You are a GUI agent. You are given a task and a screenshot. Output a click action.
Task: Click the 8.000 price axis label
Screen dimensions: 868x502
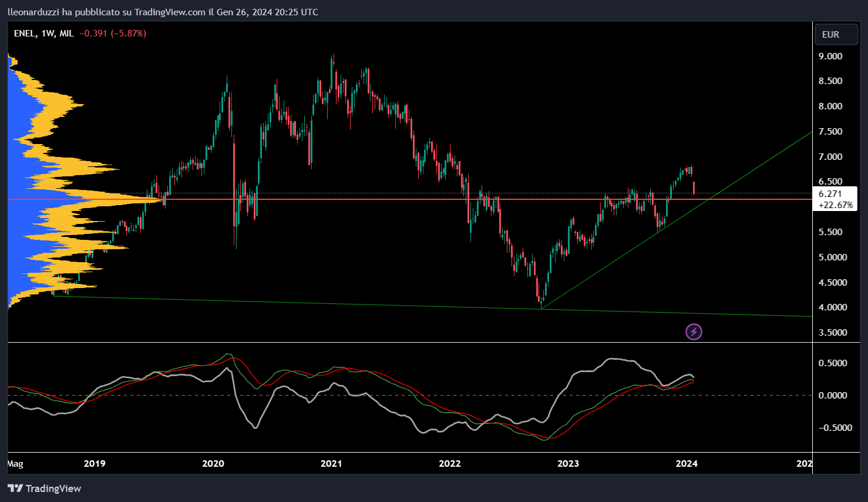point(830,106)
